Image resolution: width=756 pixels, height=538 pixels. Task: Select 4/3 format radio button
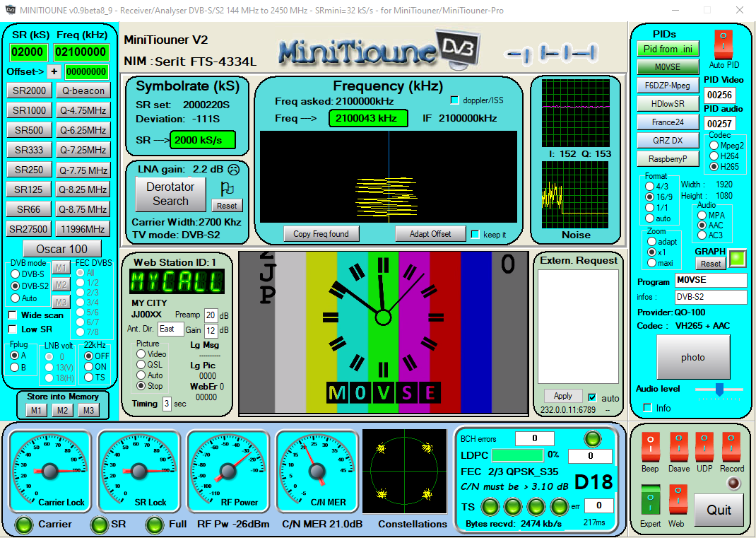(x=650, y=186)
